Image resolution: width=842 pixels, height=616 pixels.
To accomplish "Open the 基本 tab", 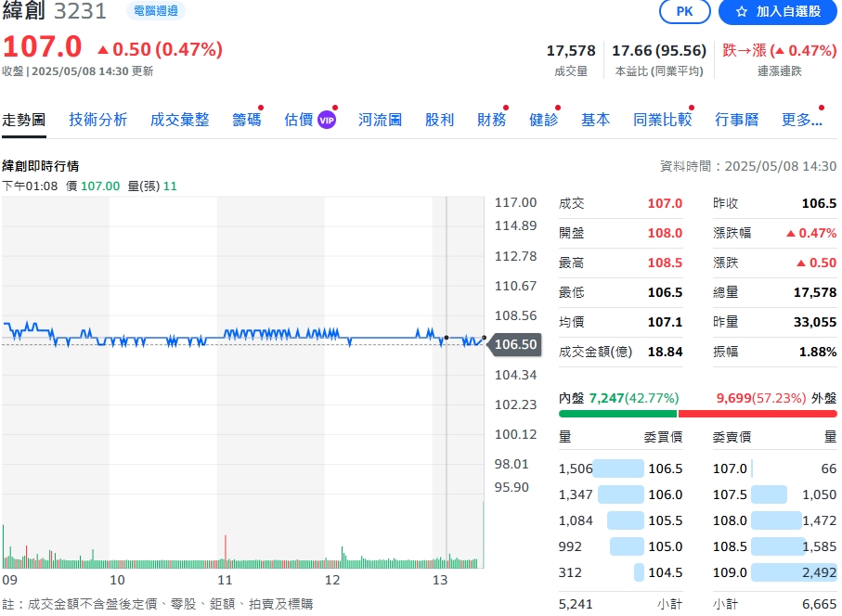I will [595, 120].
